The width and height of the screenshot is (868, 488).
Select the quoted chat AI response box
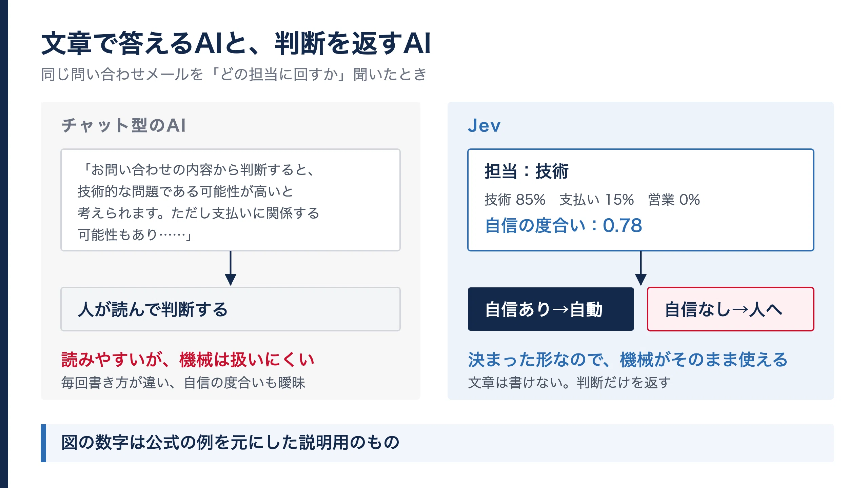(231, 200)
